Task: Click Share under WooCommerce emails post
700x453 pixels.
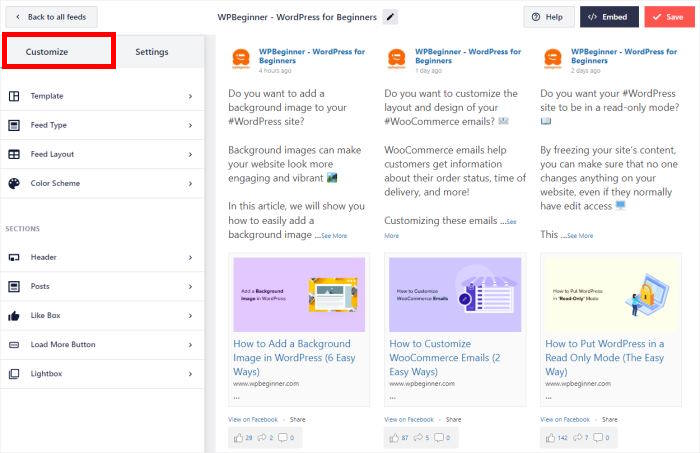Action: (x=454, y=420)
